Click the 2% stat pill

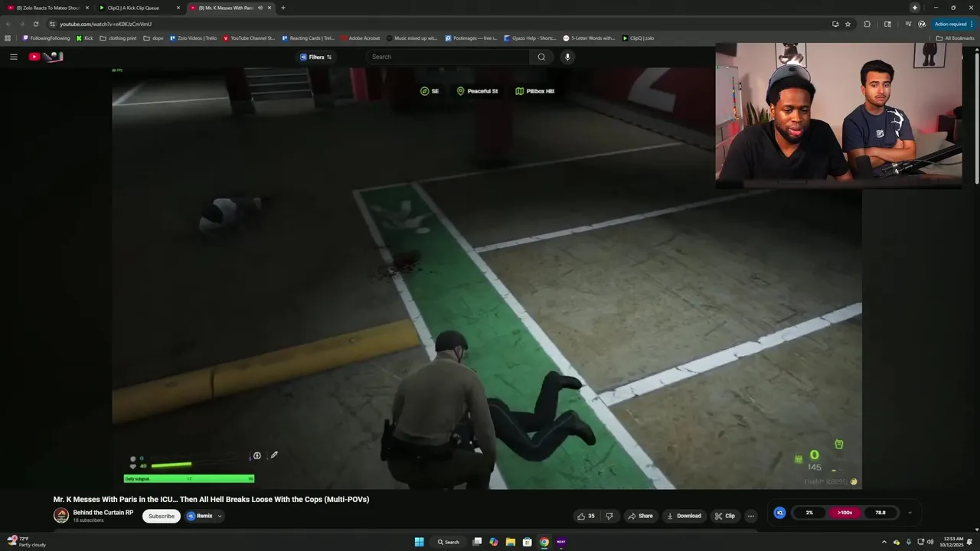809,513
